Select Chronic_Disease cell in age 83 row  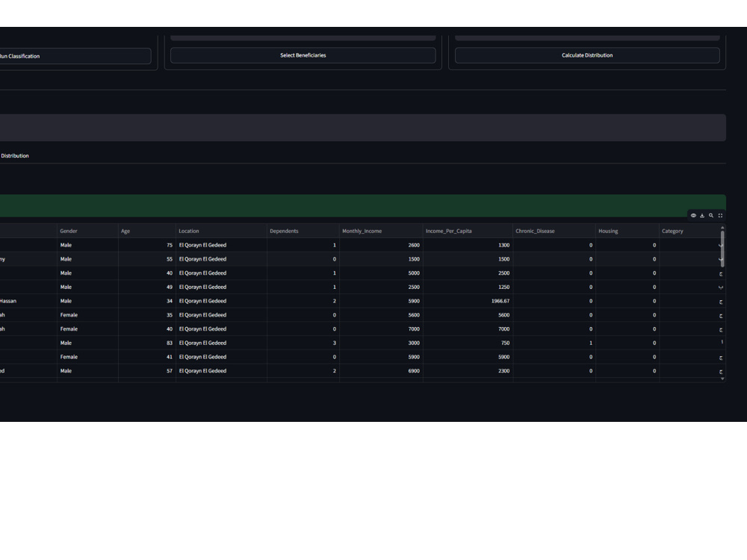point(554,343)
